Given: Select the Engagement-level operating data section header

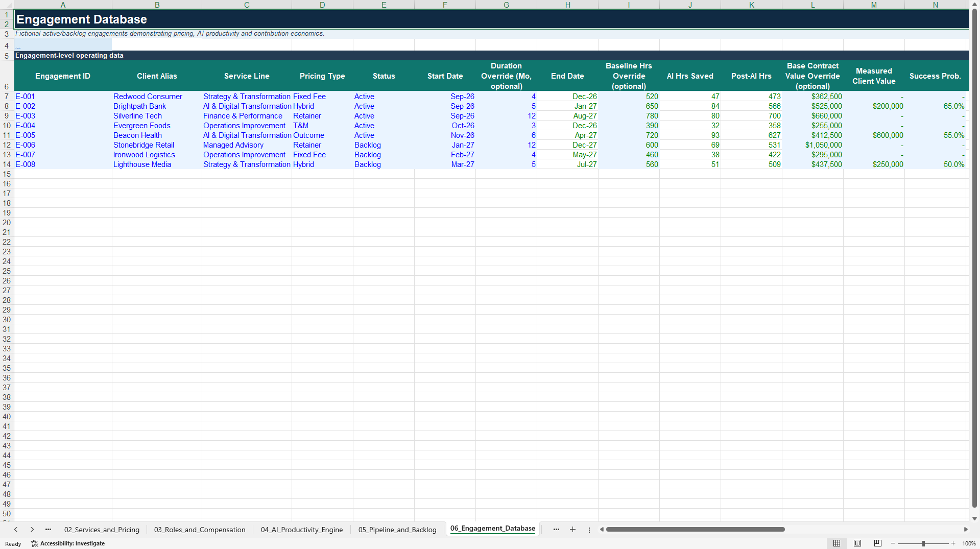Looking at the screenshot, I should point(491,56).
